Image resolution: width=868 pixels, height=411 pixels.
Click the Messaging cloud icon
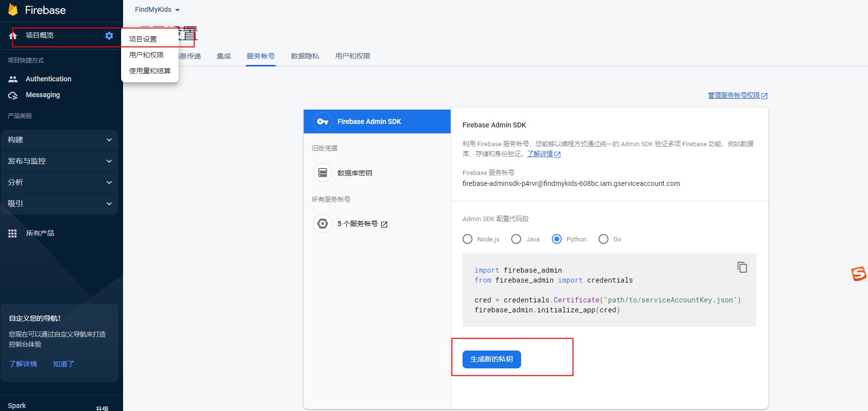pos(13,95)
